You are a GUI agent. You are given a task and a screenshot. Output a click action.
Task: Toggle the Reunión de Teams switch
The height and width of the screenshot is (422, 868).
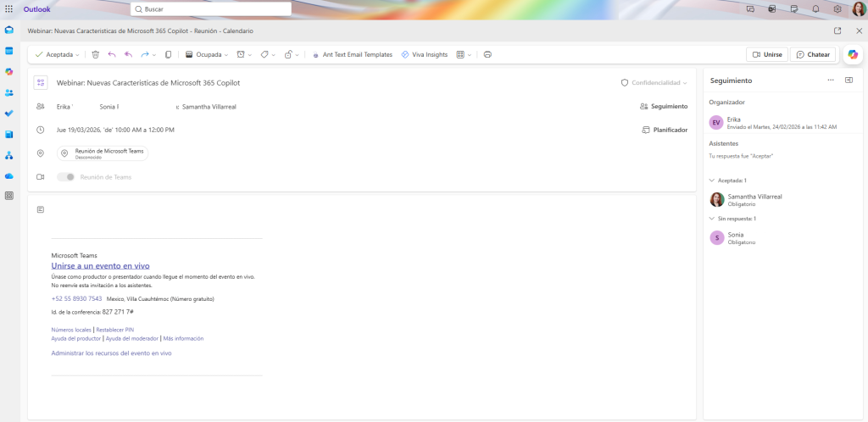click(x=66, y=177)
